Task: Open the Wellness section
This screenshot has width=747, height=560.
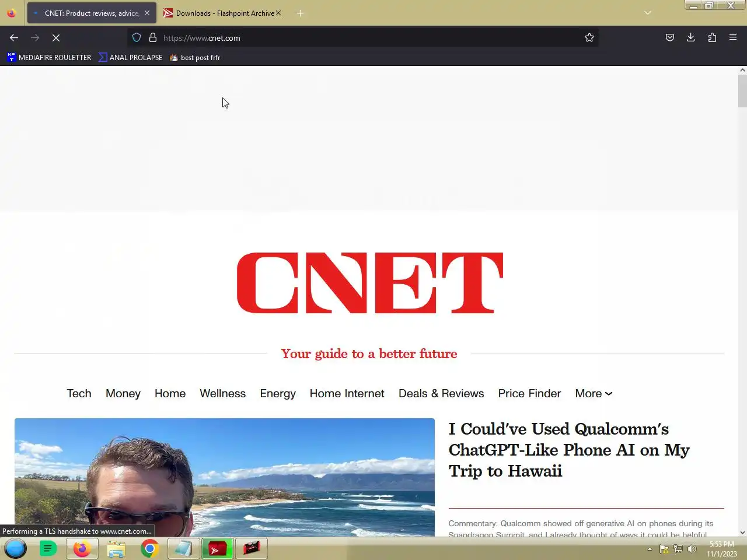Action: pyautogui.click(x=222, y=394)
